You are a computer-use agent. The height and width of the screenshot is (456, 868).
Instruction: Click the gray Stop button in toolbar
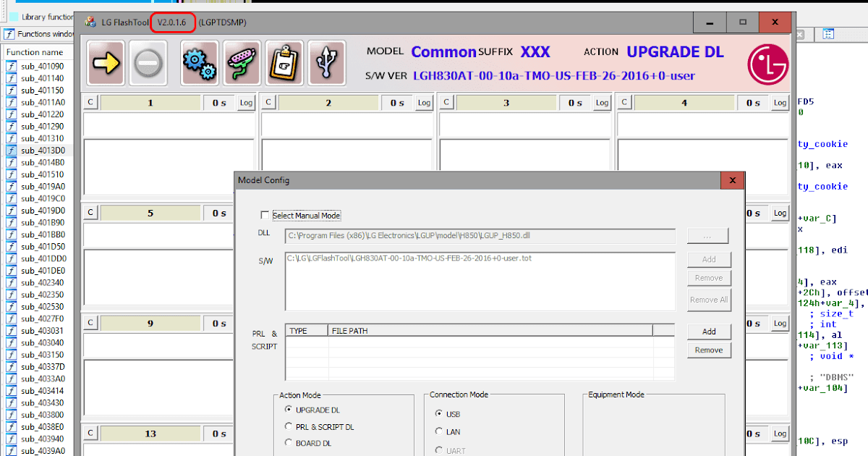(x=148, y=62)
